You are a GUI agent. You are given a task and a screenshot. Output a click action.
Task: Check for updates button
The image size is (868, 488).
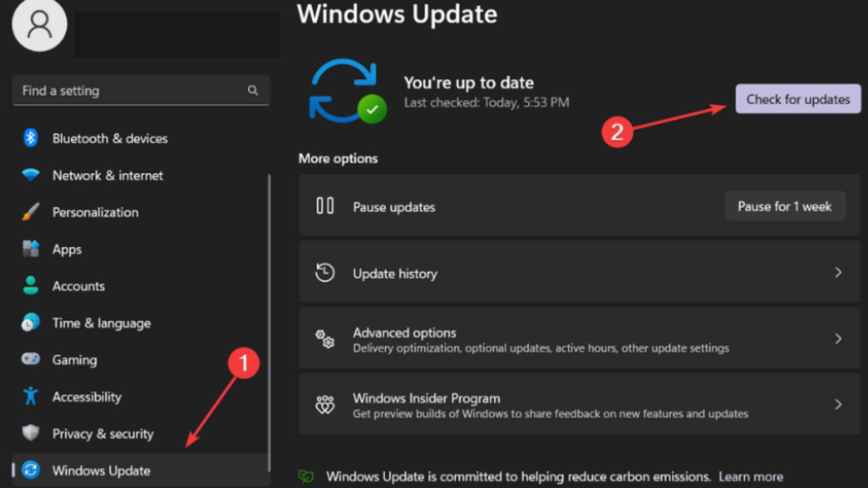point(798,100)
